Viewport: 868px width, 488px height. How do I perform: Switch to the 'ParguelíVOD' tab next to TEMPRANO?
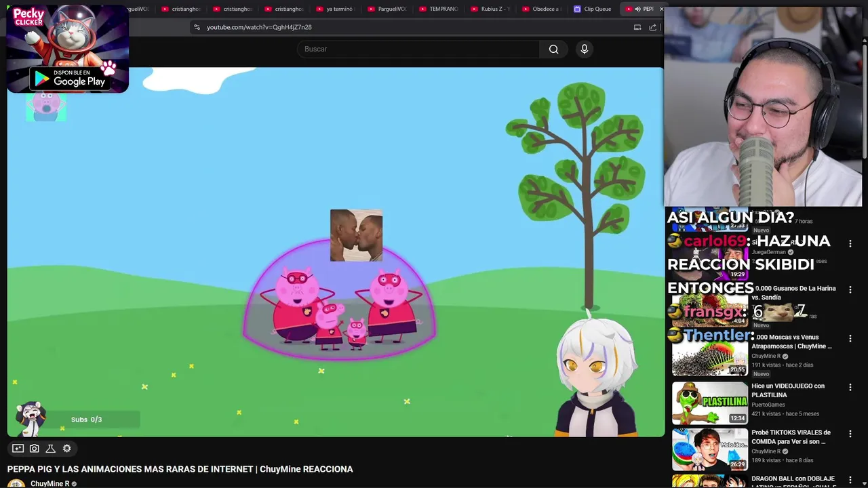coord(387,9)
